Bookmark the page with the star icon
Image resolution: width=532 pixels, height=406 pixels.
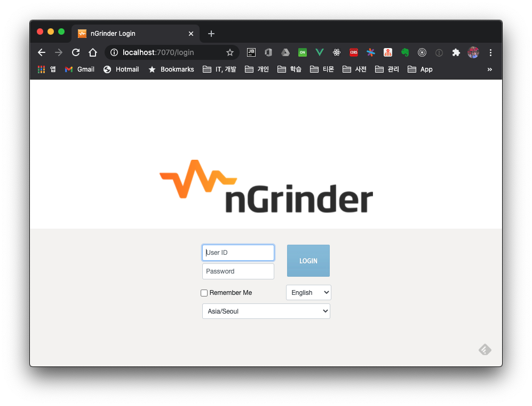pyautogui.click(x=230, y=52)
